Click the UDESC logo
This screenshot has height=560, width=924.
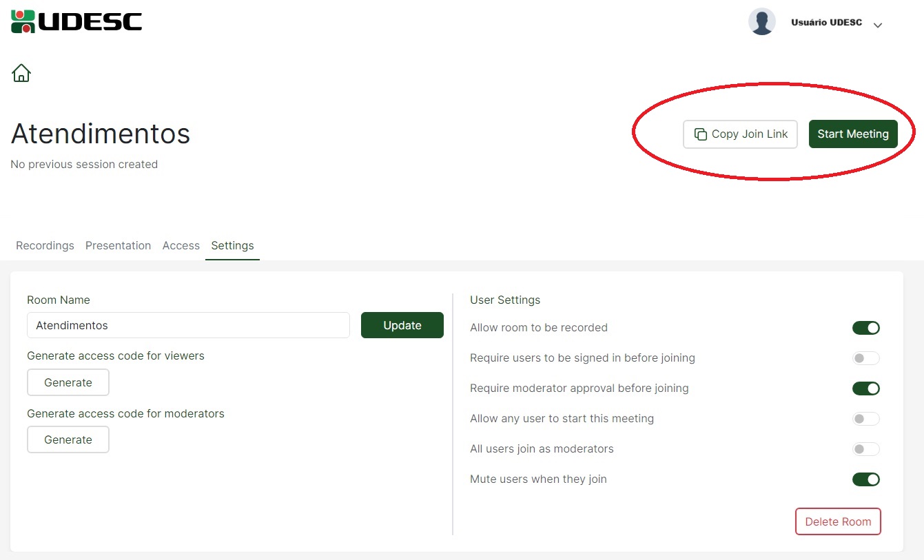[76, 21]
